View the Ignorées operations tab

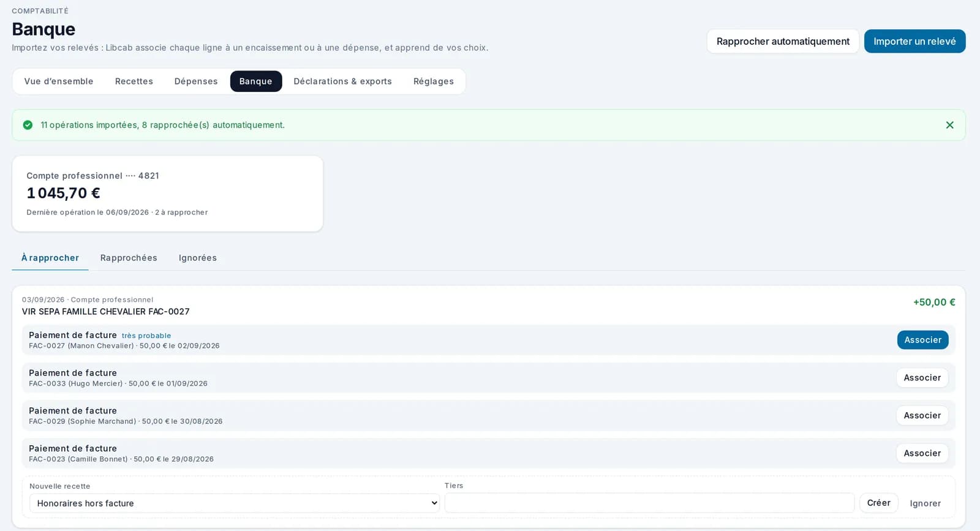pyautogui.click(x=198, y=258)
